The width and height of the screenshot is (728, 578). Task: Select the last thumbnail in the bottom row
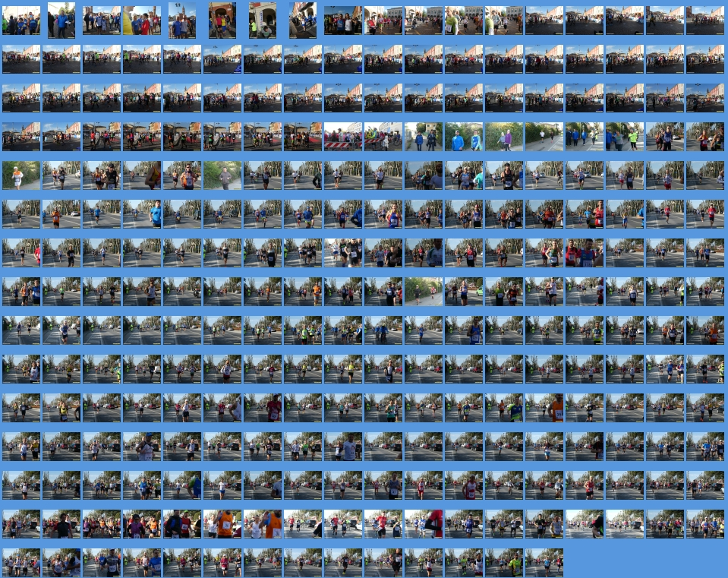[x=544, y=563]
